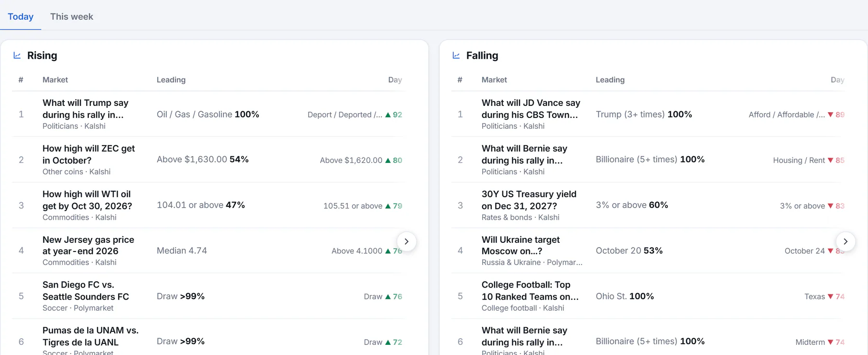Click the Falling chart icon

pos(456,55)
